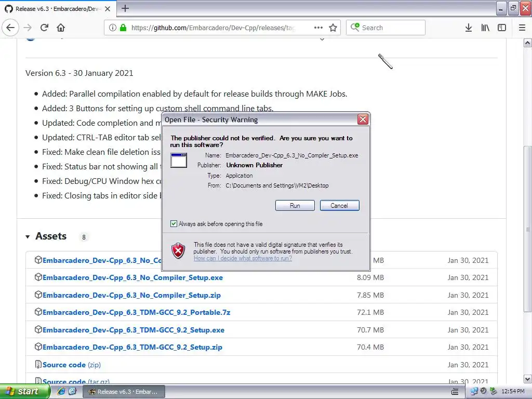The image size is (532, 399).
Task: Click the zip file icon beside Source code (zip)
Action: coord(38,364)
